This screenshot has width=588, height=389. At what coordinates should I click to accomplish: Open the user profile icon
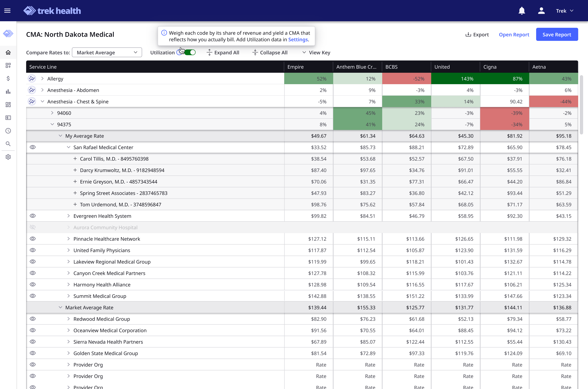[x=541, y=11]
